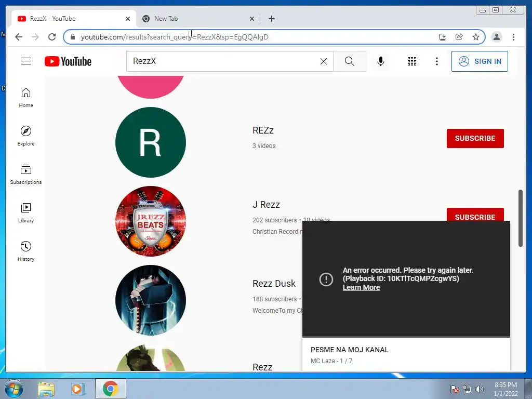Bookmark this page with the star
Image resolution: width=532 pixels, height=399 pixels.
476,37
